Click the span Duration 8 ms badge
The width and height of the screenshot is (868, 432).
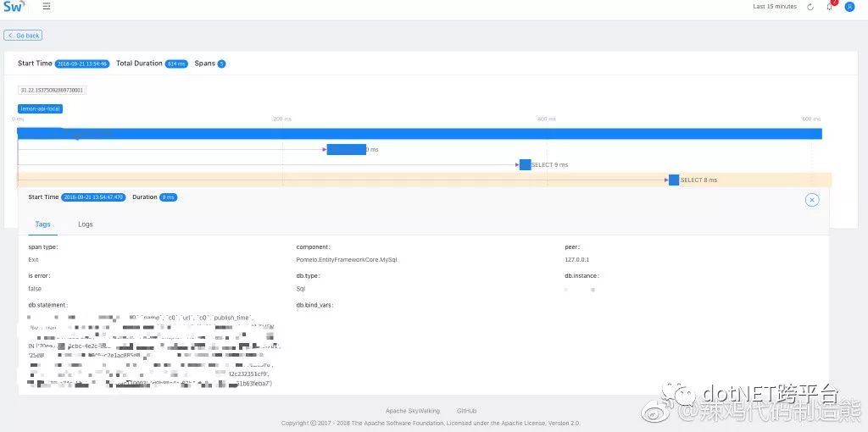(169, 197)
